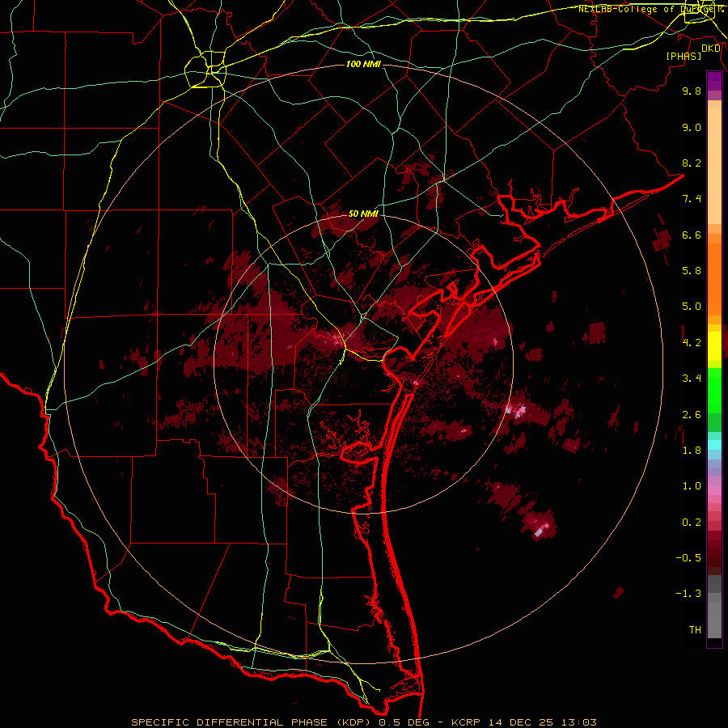Select the 3.4 value on the color scale
This screenshot has width=728, height=728.
pyautogui.click(x=692, y=379)
